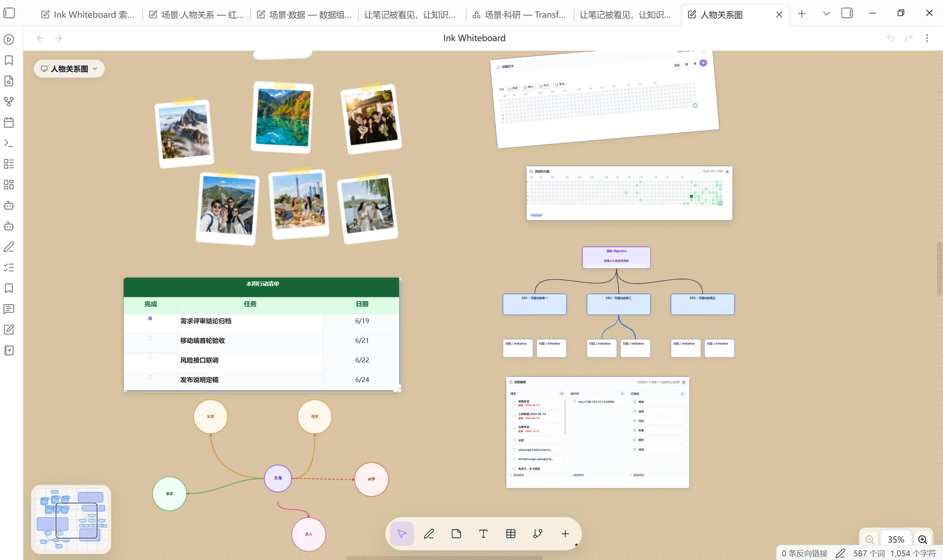The image size is (943, 560).
Task: Click the minimap overview thumbnail
Action: pos(71,519)
